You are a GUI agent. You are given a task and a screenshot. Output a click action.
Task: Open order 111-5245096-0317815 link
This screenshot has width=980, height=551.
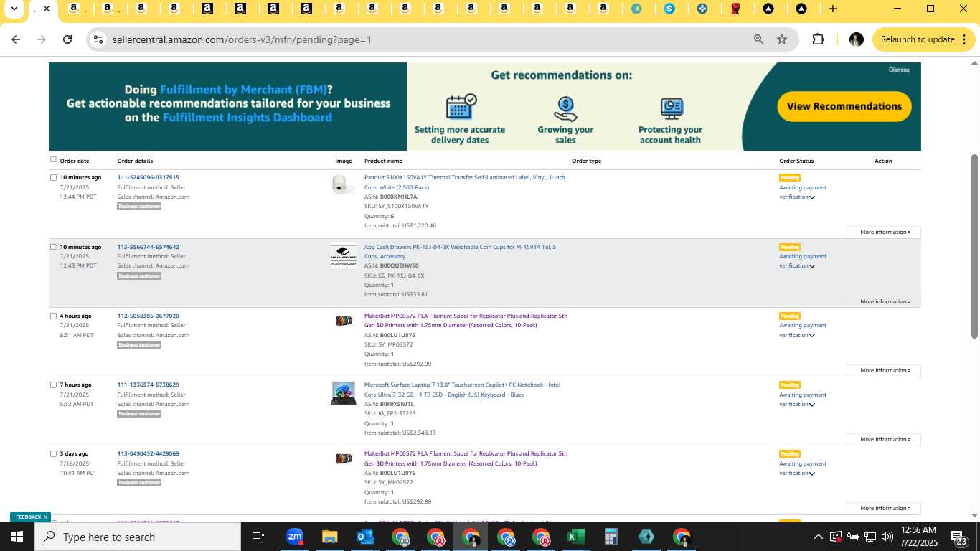point(148,177)
